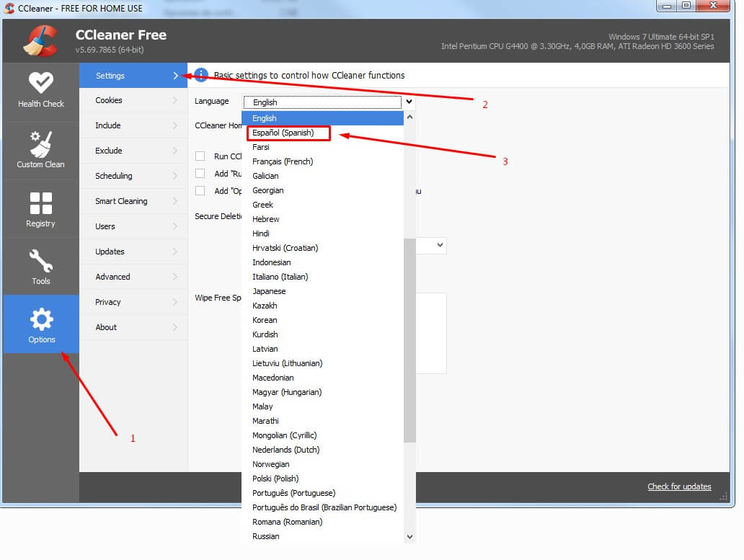Screen dimensions: 744x560
Task: Choose Italiano (Italian) language
Action: pos(323,277)
